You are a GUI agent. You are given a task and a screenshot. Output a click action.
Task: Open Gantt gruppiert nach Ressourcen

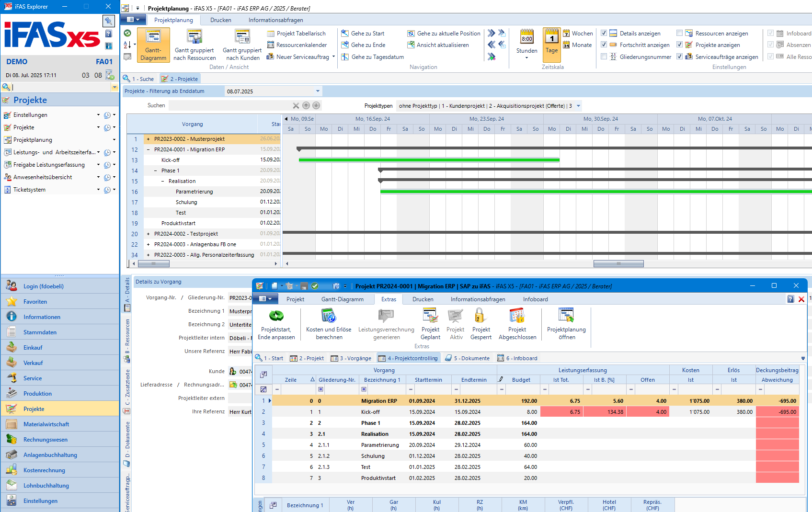pyautogui.click(x=194, y=45)
